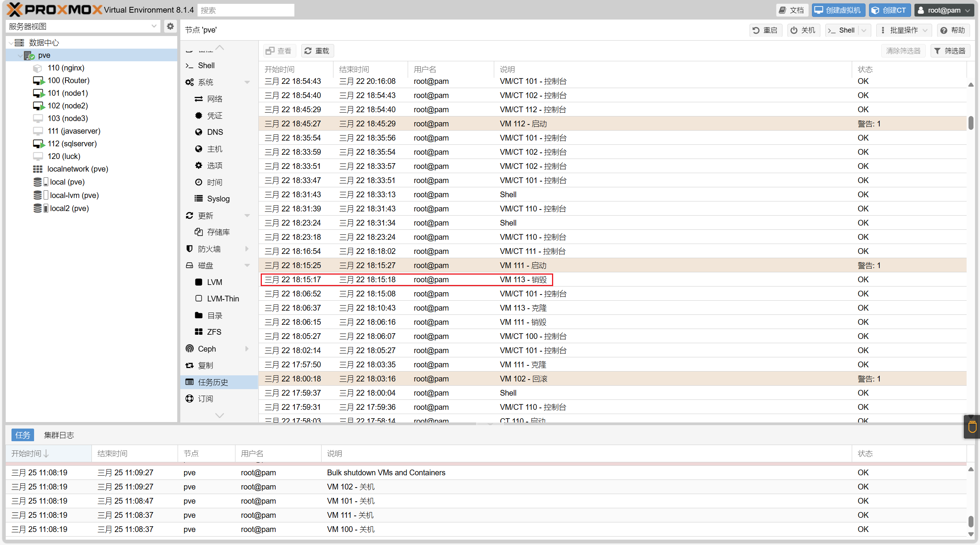Select Task History (任务历史) menu item
The image size is (980, 545).
click(x=218, y=382)
